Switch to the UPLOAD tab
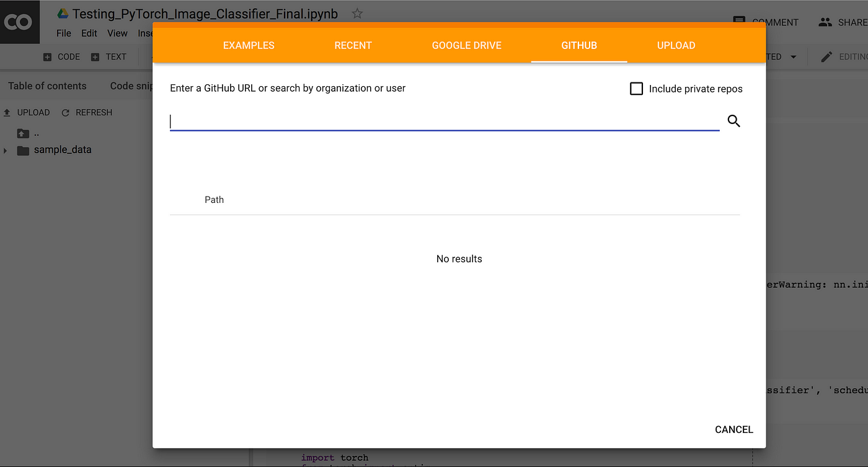Viewport: 868px width, 467px height. tap(676, 45)
